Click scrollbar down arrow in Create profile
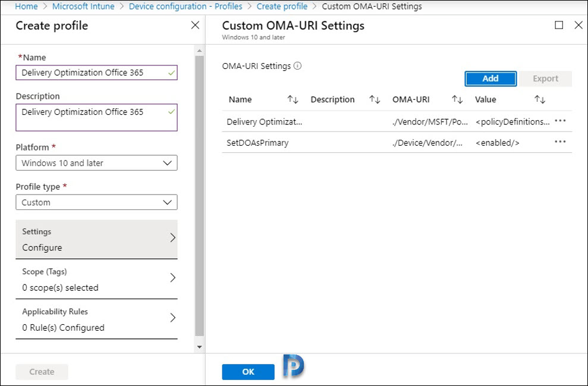The image size is (588, 386). (x=200, y=347)
